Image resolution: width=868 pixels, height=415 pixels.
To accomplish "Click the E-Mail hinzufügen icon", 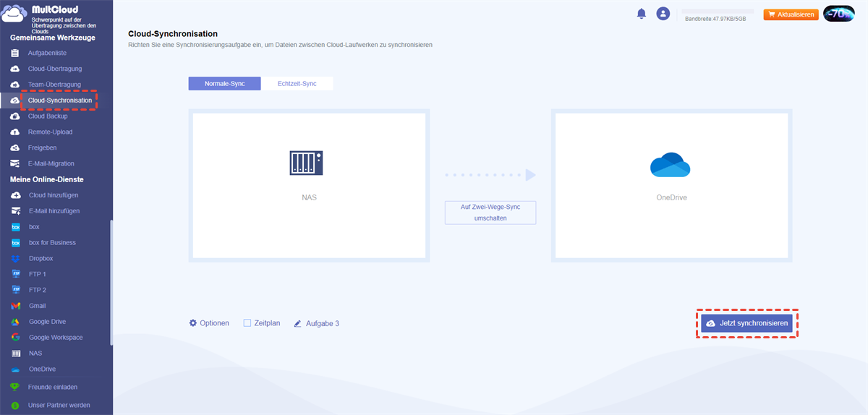I will coord(15,211).
